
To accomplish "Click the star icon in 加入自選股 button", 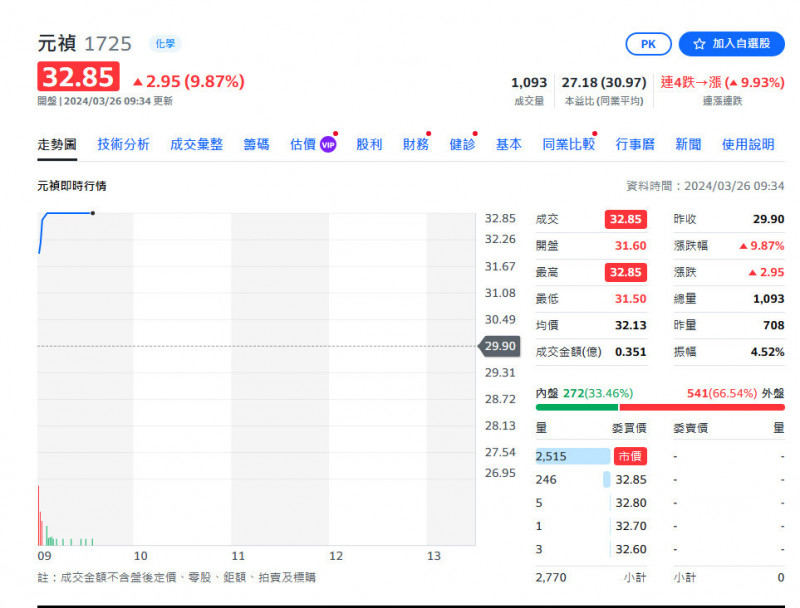I will tap(699, 44).
